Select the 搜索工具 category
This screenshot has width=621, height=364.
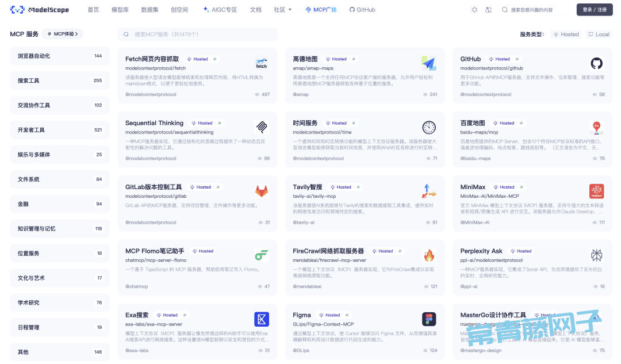coord(60,81)
